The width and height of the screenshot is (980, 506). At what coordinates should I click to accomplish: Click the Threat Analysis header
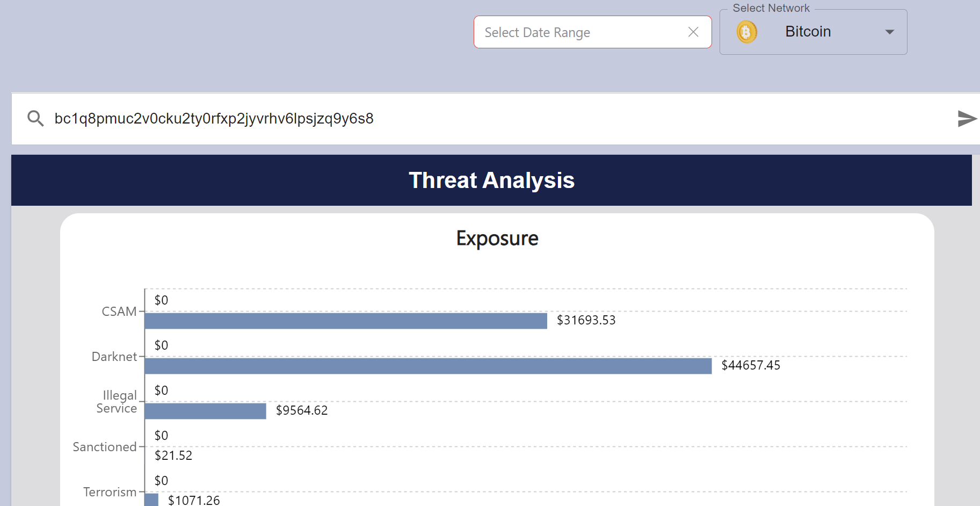click(491, 180)
